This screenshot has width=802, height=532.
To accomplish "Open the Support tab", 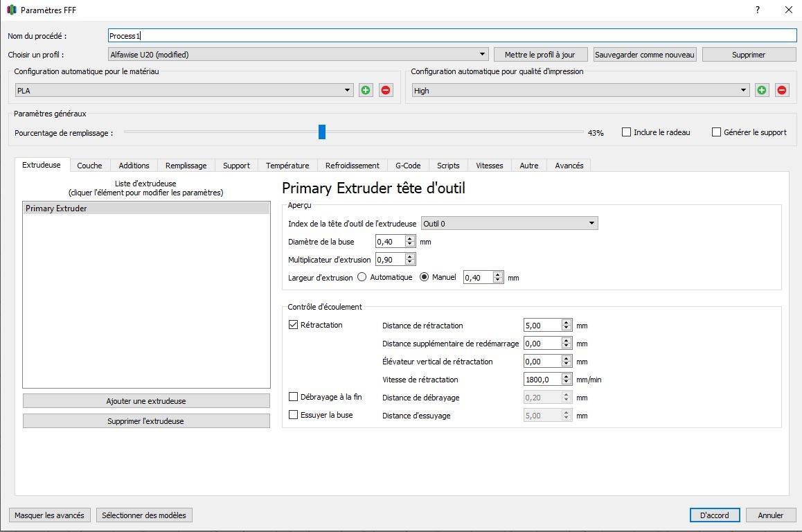I will tap(236, 166).
